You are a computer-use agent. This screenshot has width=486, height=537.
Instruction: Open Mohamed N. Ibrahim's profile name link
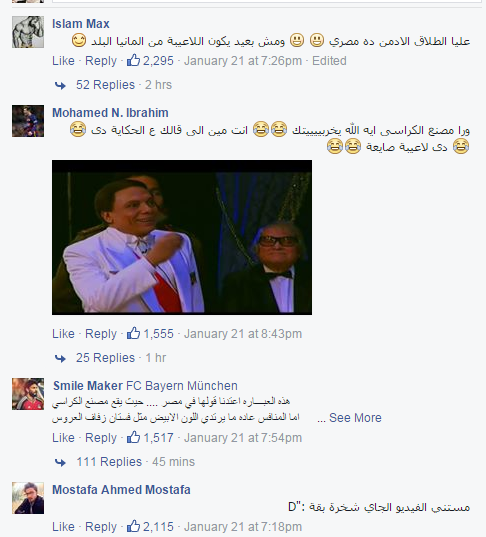(110, 113)
